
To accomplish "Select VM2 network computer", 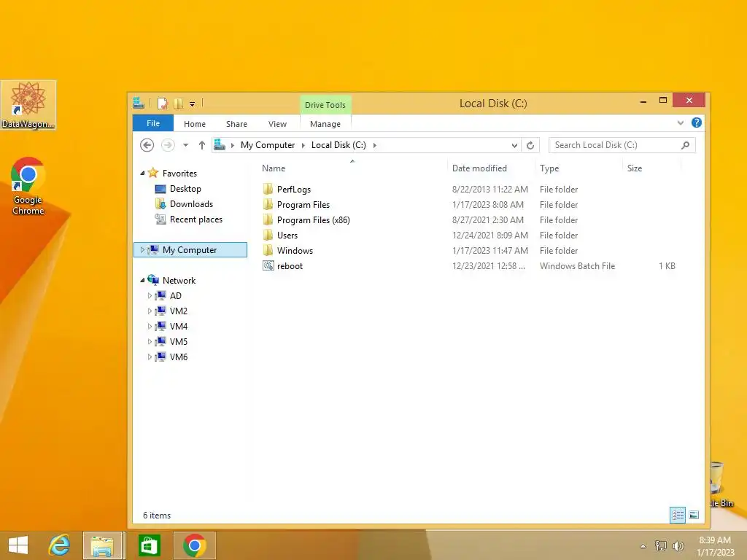I will (x=179, y=311).
